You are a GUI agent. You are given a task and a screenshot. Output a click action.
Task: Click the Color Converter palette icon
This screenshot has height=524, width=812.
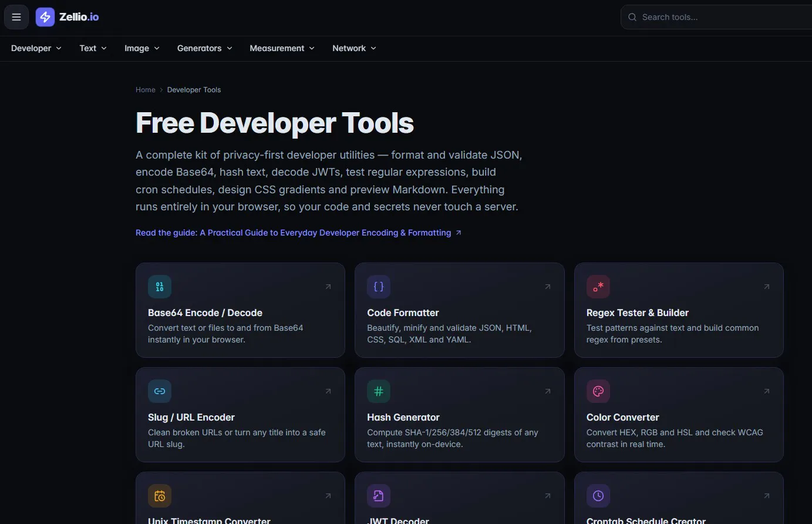click(x=598, y=391)
